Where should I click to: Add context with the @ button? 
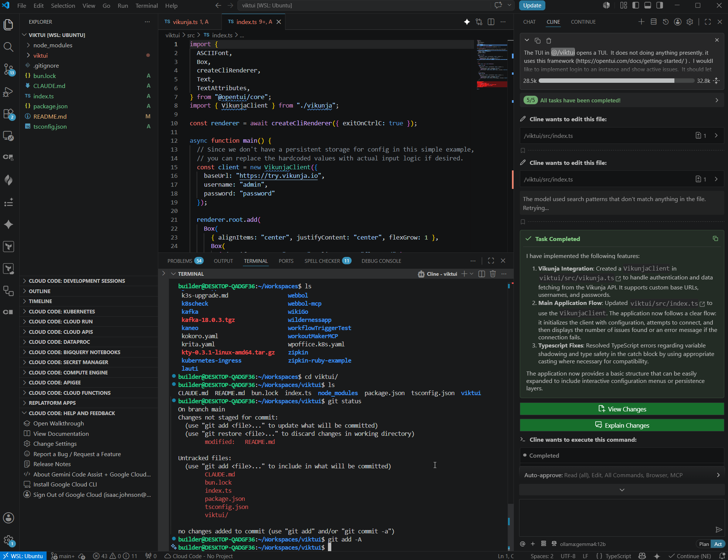point(522,544)
